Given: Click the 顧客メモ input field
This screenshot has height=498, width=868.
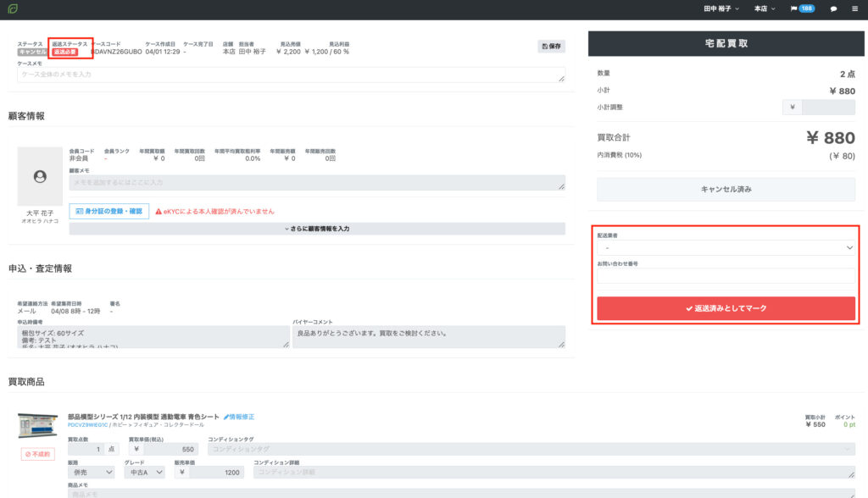Looking at the screenshot, I should click(317, 183).
